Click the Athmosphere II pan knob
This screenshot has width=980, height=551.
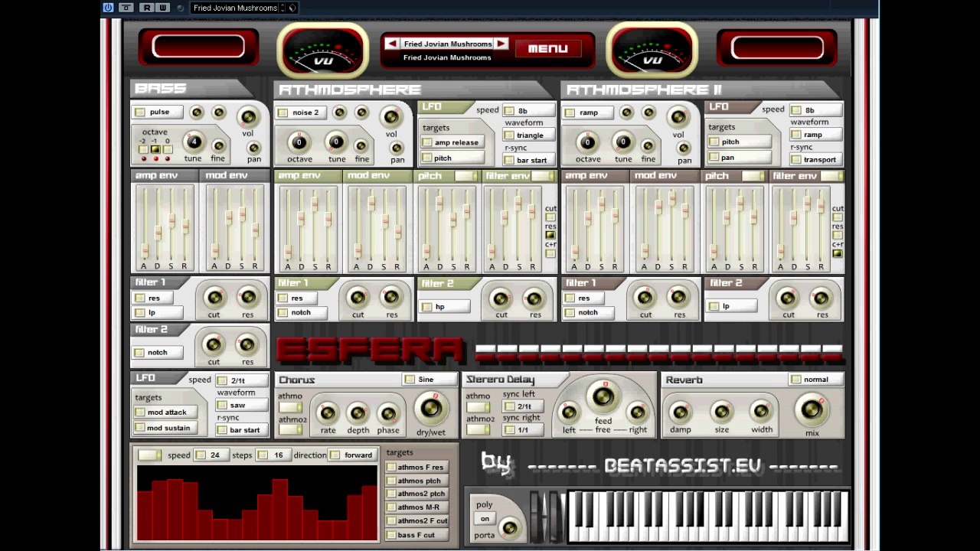[x=684, y=148]
